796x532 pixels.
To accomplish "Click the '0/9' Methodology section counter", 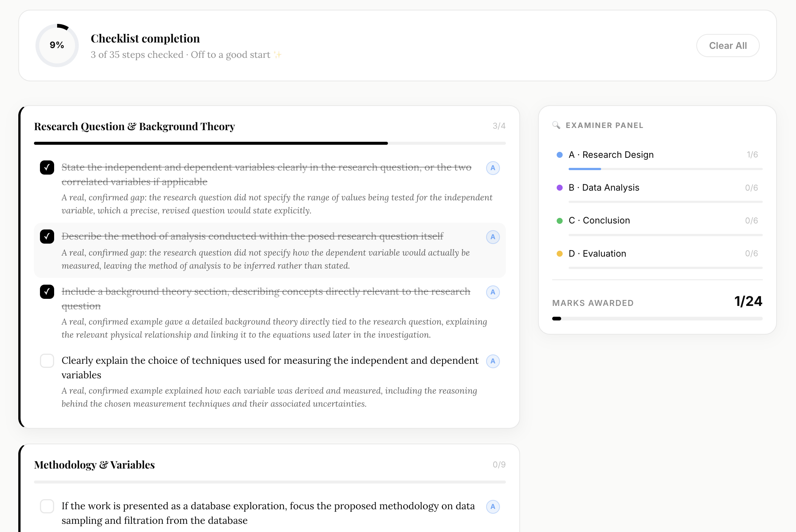I will (x=499, y=465).
